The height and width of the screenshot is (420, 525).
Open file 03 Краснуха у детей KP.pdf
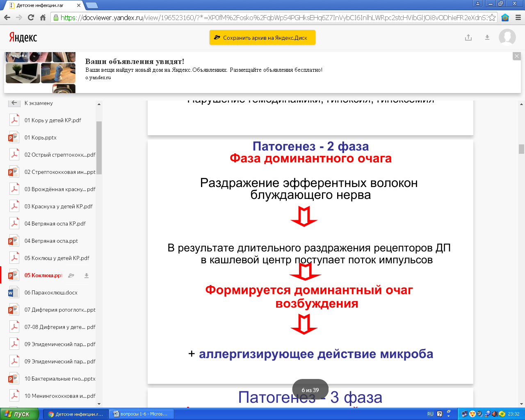click(x=59, y=206)
